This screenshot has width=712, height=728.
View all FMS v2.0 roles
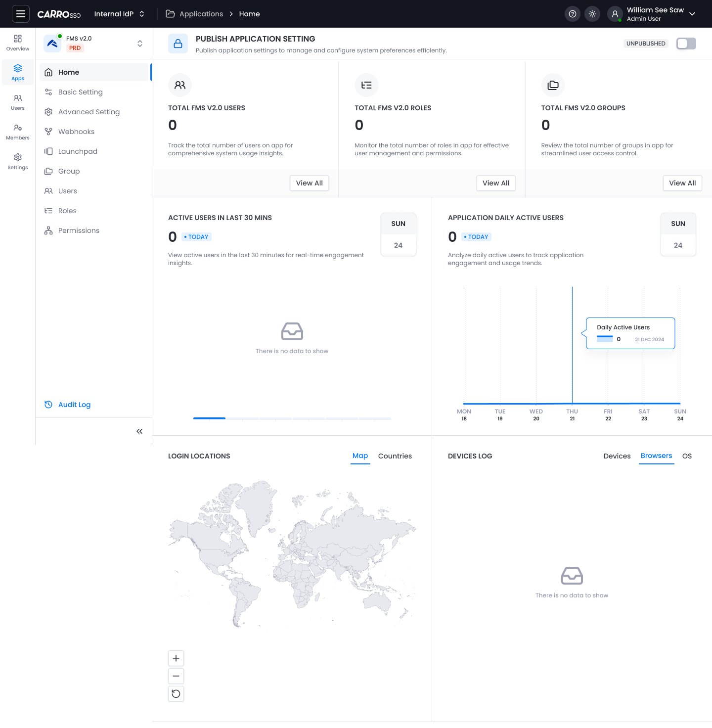point(495,183)
